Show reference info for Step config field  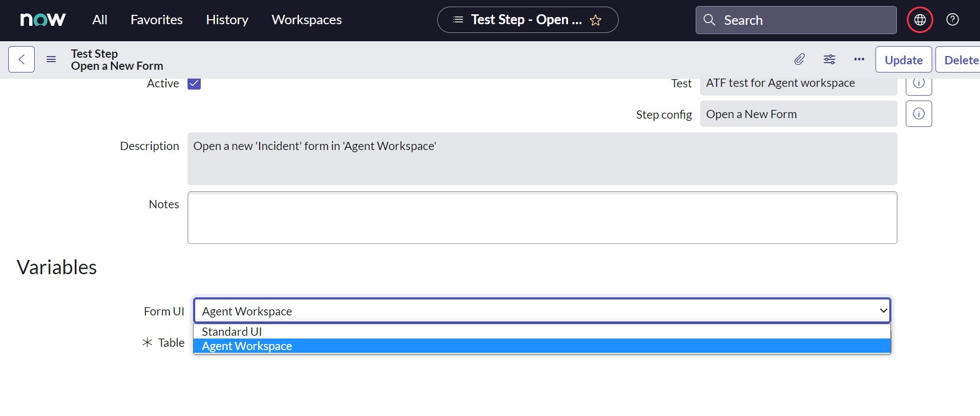918,114
